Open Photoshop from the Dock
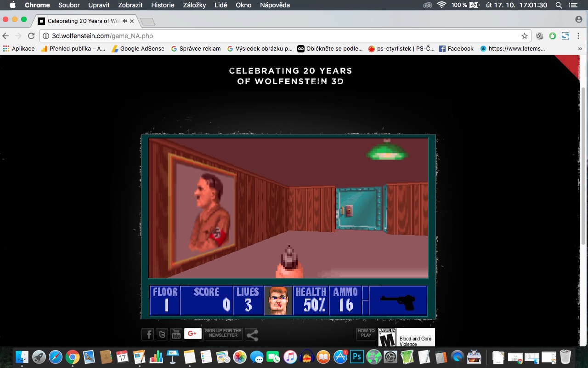The width and height of the screenshot is (588, 368). 357,357
